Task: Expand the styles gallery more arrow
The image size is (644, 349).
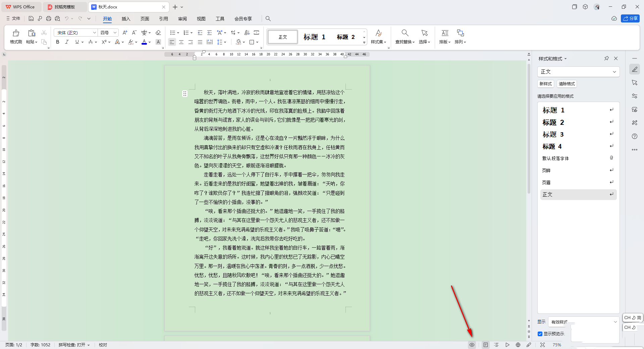Action: point(364,43)
